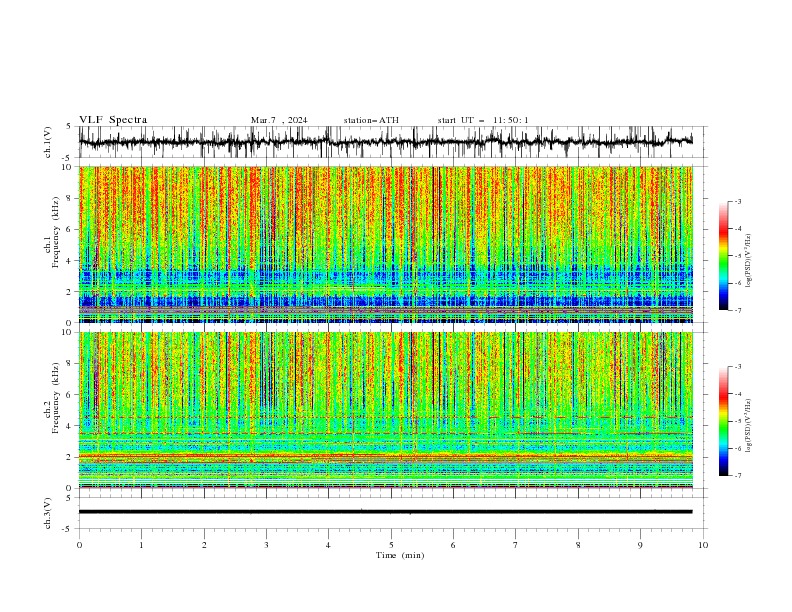Click the "ch.3(V)" waveform axis label
Image resolution: width=792 pixels, height=612 pixels.
click(x=47, y=513)
